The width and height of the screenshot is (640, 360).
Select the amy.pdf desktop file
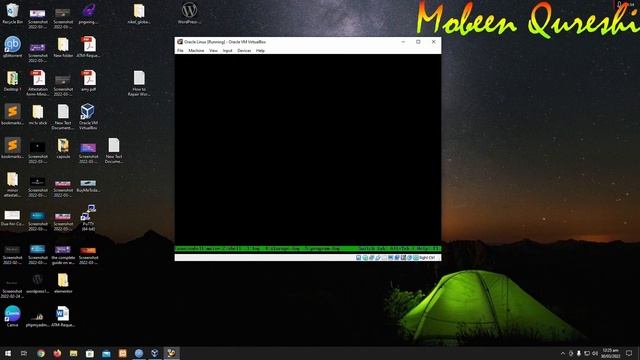(x=88, y=81)
